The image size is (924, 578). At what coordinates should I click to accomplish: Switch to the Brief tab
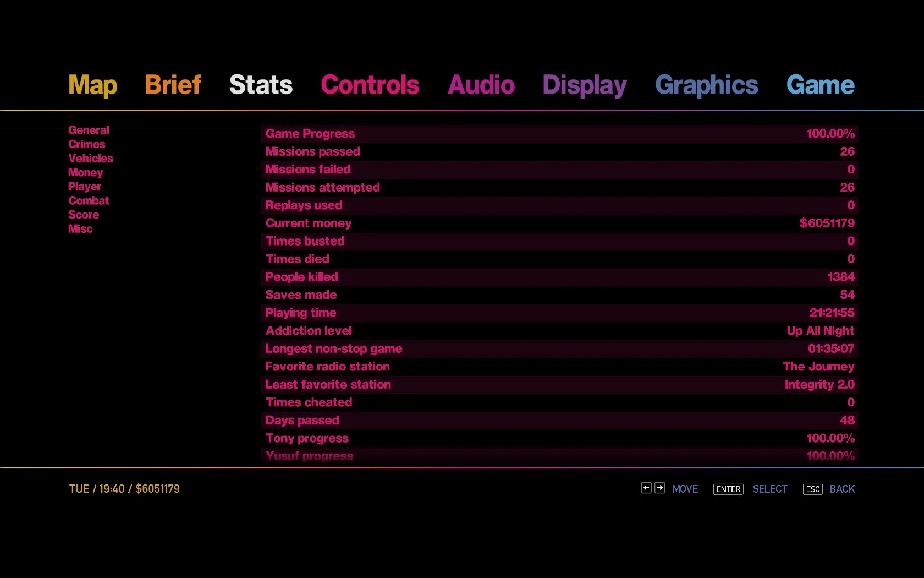click(173, 85)
